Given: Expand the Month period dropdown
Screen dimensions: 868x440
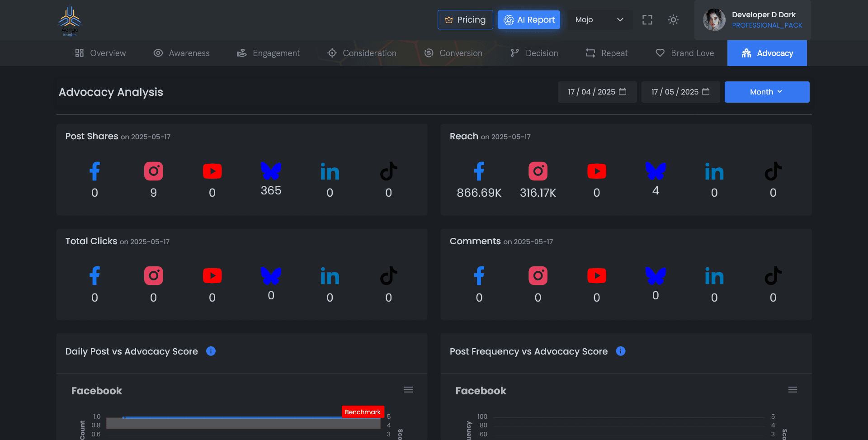Looking at the screenshot, I should 767,92.
